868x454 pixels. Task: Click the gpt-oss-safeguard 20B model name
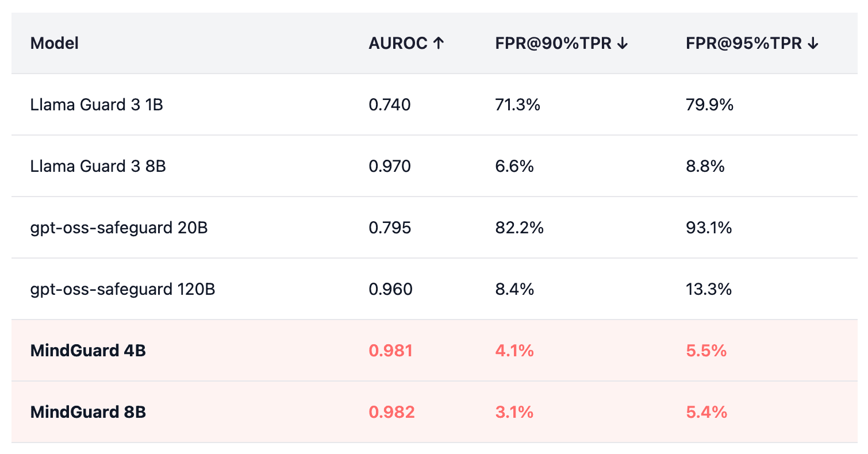click(119, 228)
